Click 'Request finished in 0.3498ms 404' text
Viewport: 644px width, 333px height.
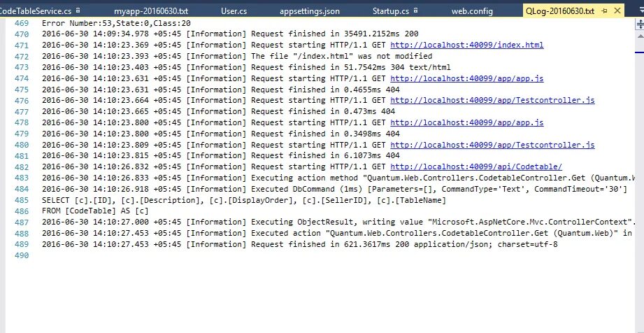tap(325, 134)
